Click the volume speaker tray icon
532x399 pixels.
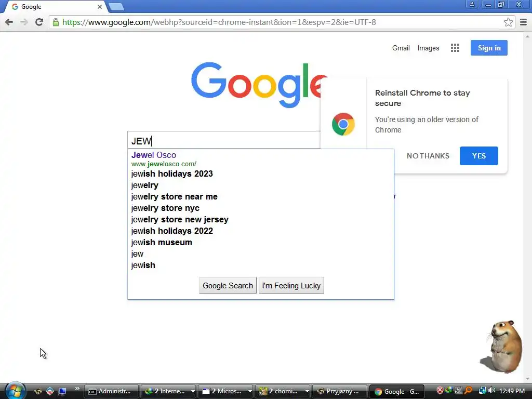point(491,391)
